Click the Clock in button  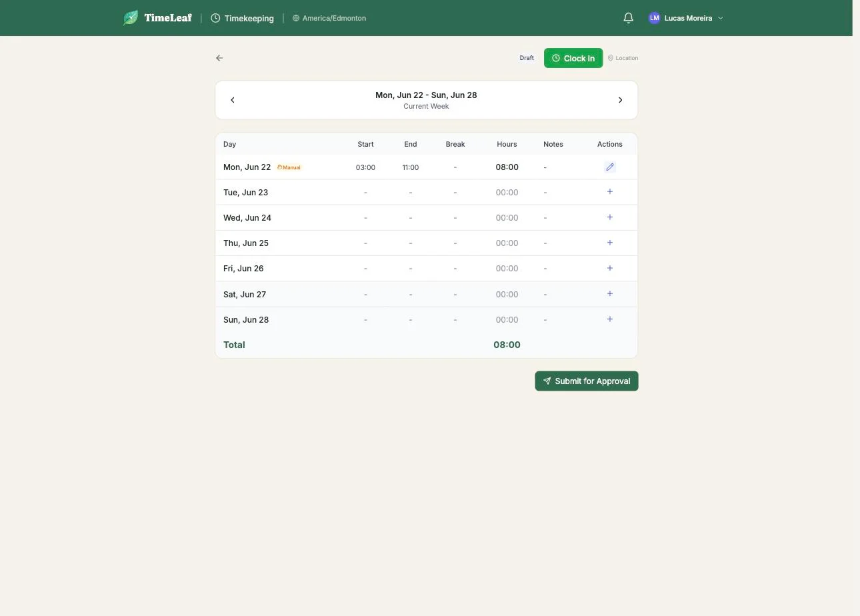[x=573, y=58]
